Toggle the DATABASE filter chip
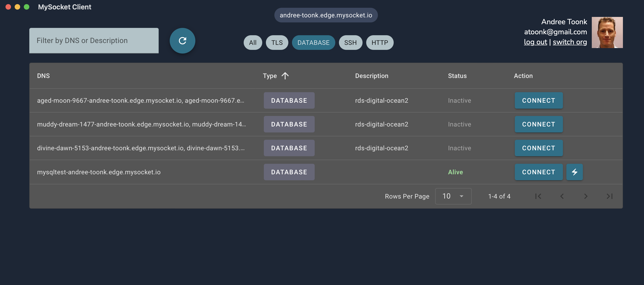The width and height of the screenshot is (644, 285). point(313,43)
